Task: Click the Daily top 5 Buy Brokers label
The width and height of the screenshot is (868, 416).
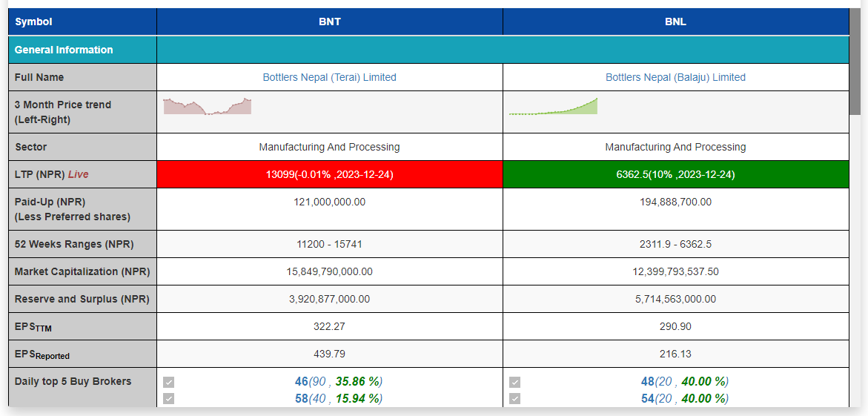Action: [x=73, y=381]
